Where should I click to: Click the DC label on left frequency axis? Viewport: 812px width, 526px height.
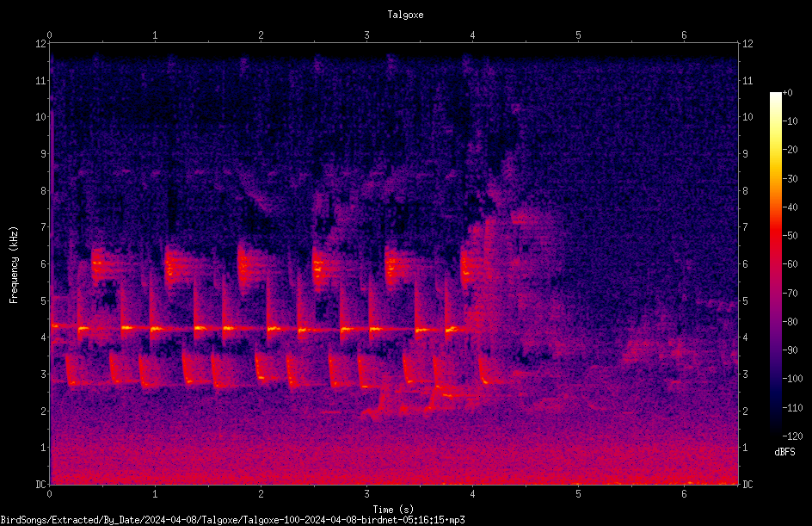coord(41,484)
